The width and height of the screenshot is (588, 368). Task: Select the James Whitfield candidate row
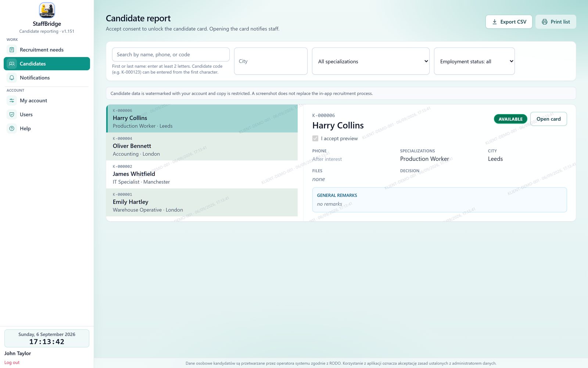pyautogui.click(x=202, y=174)
